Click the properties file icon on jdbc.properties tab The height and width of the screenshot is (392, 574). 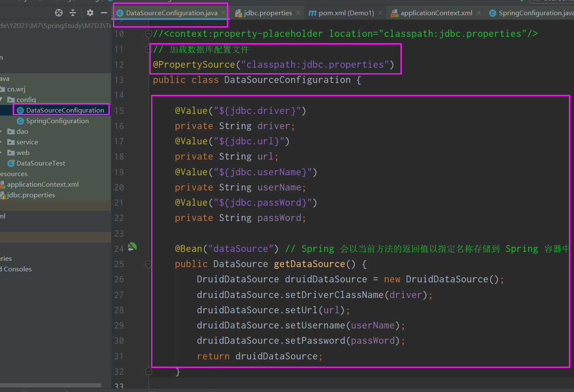point(238,13)
